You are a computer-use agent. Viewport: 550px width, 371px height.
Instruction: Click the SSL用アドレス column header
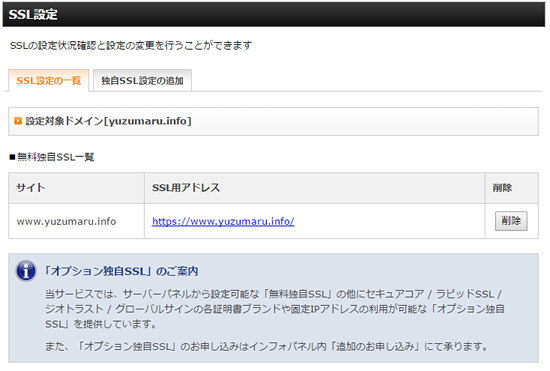tap(315, 188)
